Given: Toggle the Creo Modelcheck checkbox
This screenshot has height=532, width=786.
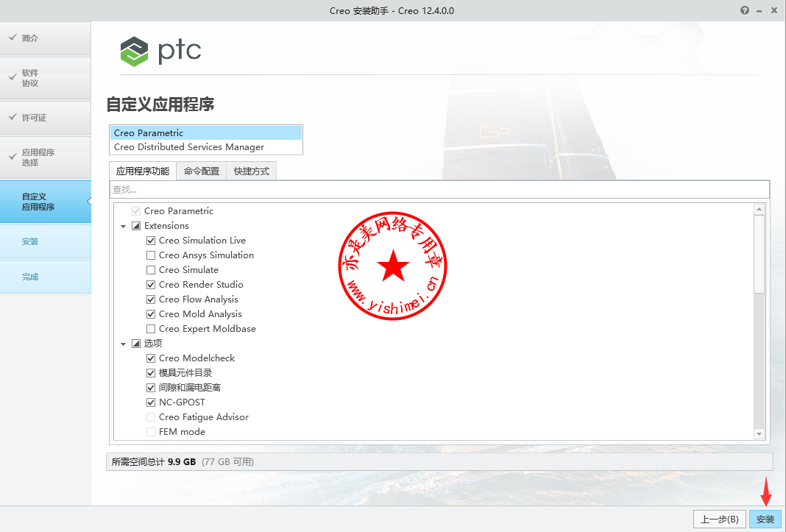Looking at the screenshot, I should pos(150,358).
